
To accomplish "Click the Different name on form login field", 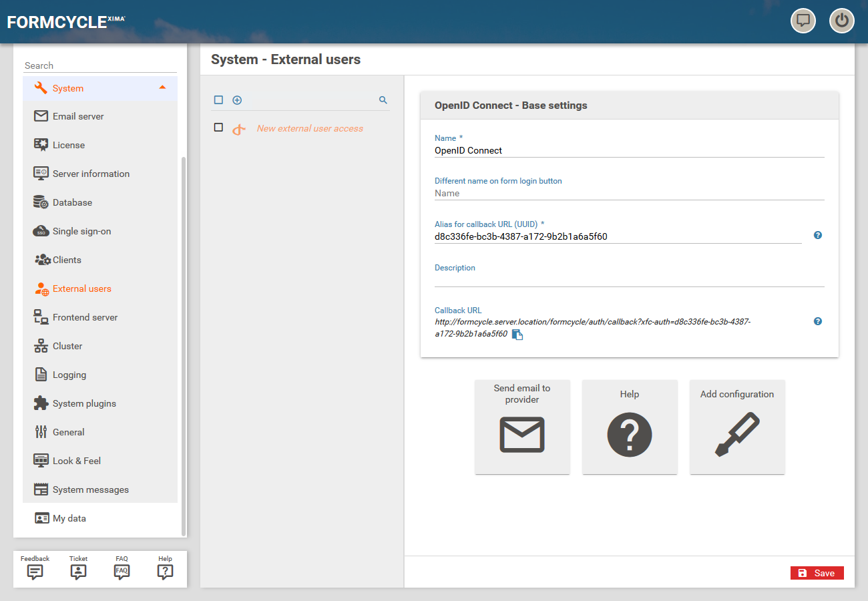I will point(629,193).
